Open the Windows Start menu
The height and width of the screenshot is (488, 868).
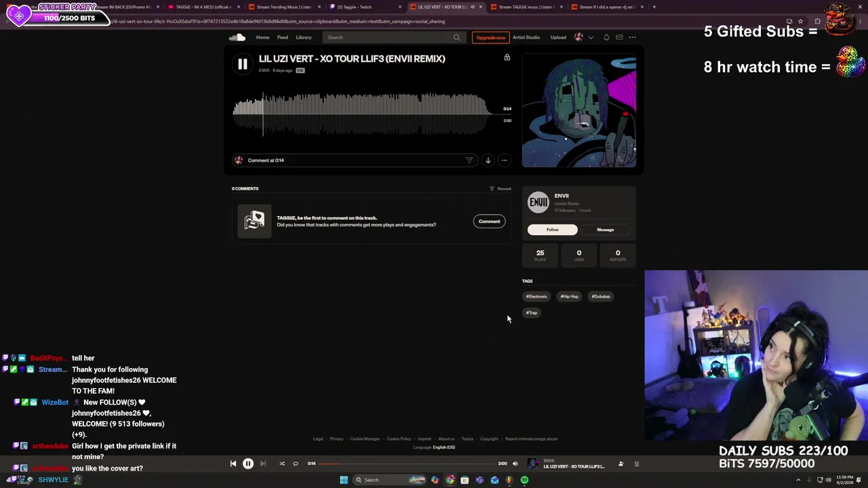[x=344, y=480]
